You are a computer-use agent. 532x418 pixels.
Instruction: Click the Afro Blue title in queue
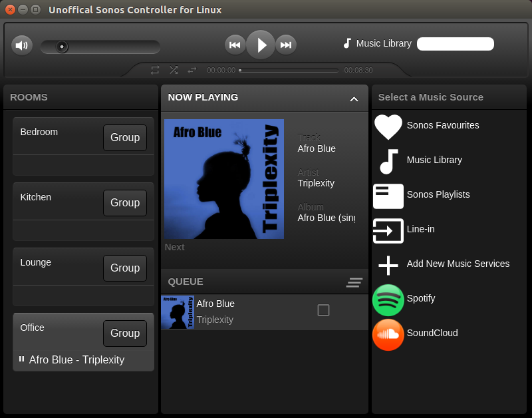click(x=215, y=304)
